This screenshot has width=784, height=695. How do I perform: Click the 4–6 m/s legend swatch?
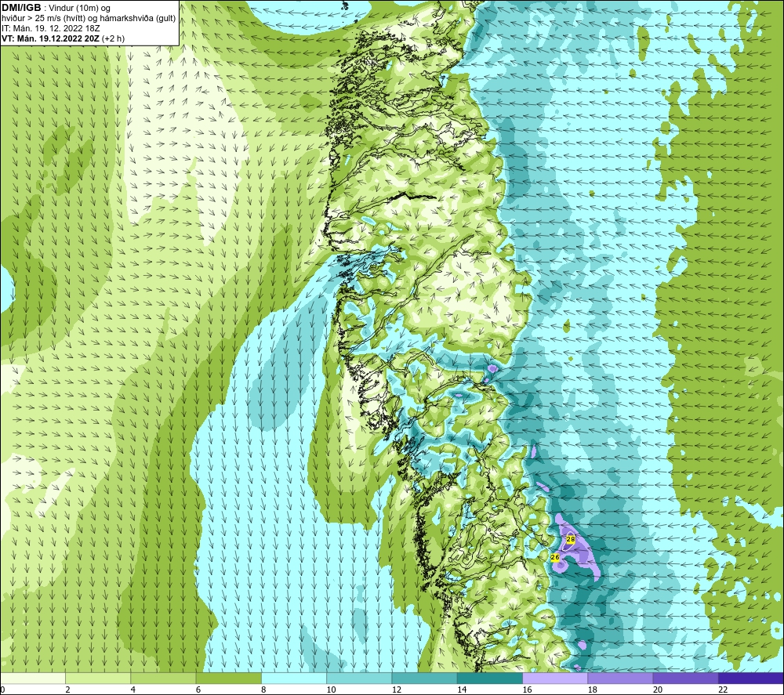(x=164, y=678)
